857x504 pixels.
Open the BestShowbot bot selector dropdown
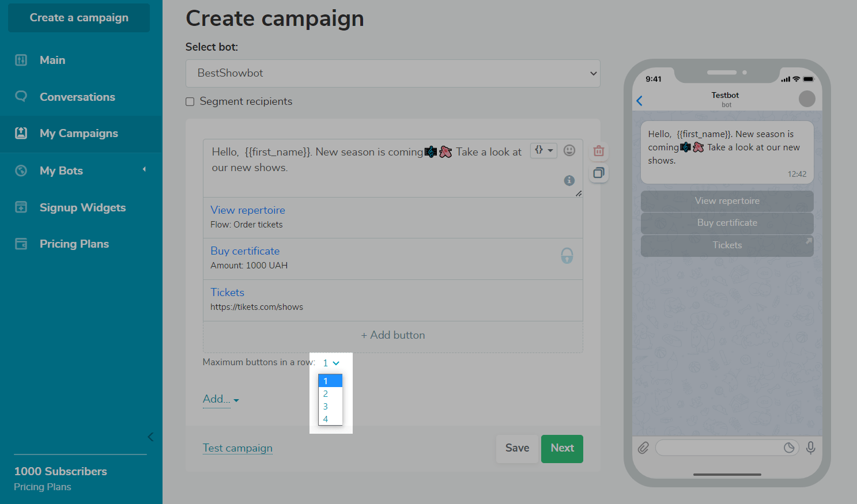392,74
